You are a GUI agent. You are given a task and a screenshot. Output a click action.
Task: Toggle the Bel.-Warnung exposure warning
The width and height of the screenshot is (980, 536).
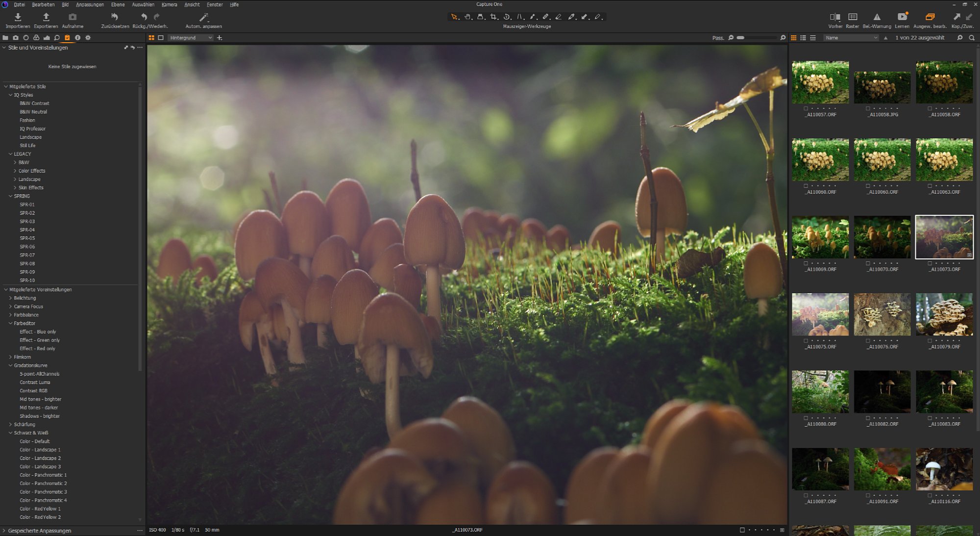tap(877, 17)
